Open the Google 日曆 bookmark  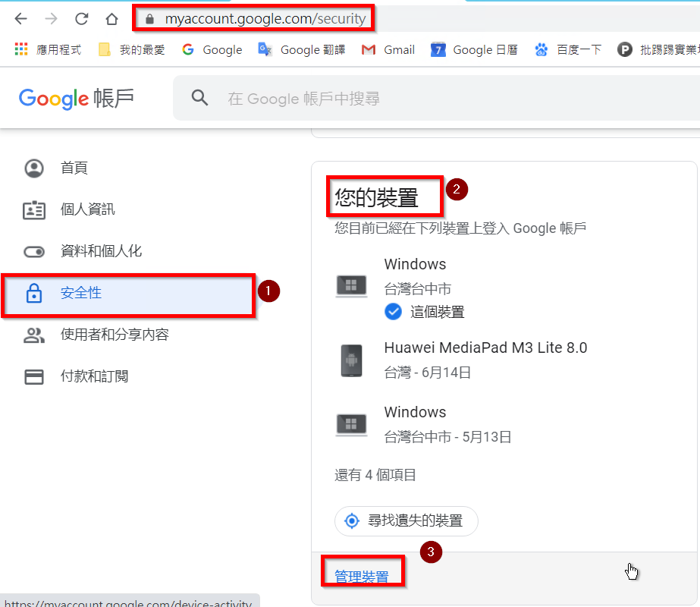(474, 49)
